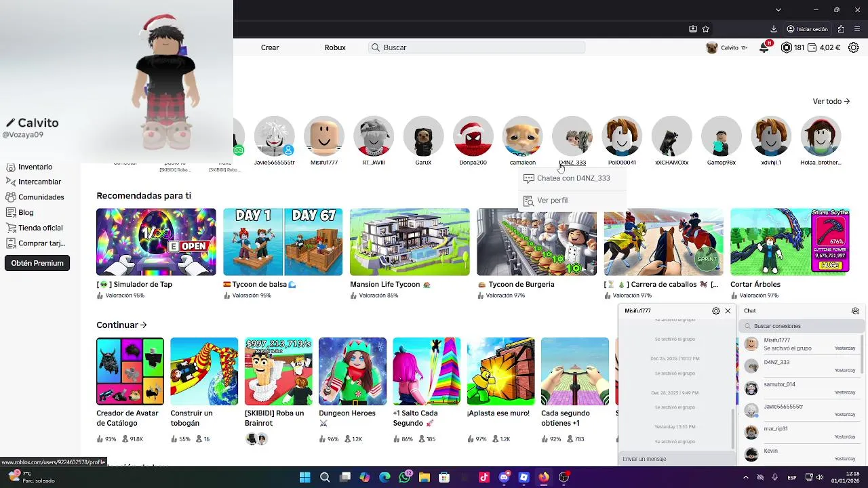Open friend avatar Pol000041

point(622,136)
